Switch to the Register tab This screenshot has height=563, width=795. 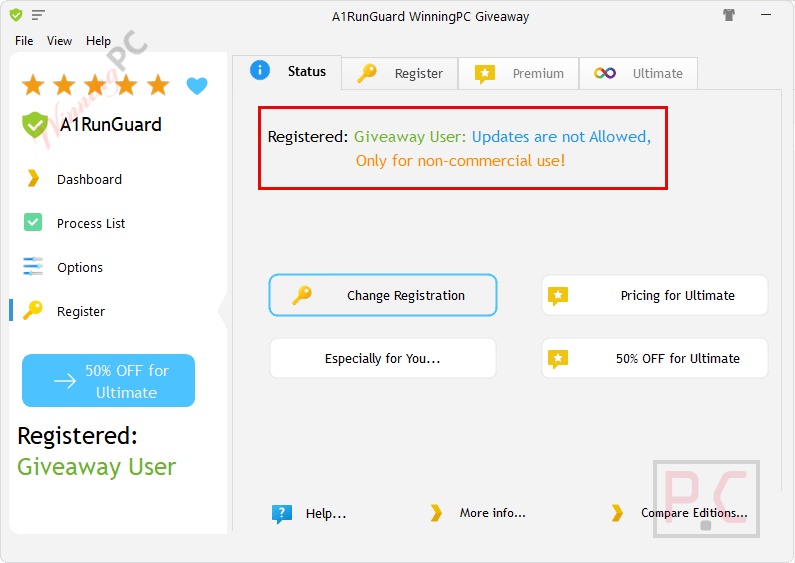(x=400, y=74)
